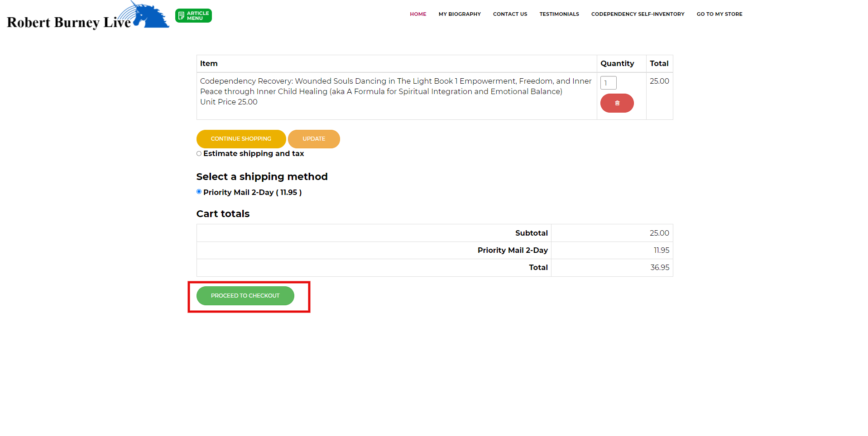Open the green Article Menu button
868x436 pixels.
coord(193,16)
